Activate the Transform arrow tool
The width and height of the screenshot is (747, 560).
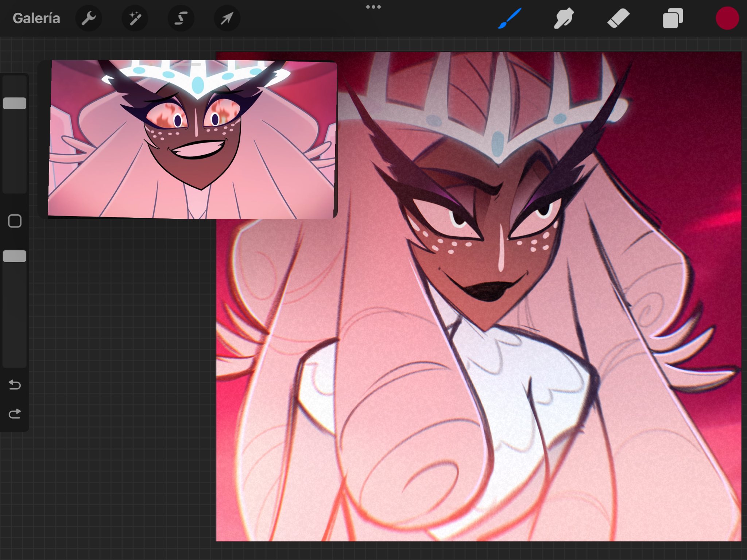tap(227, 18)
